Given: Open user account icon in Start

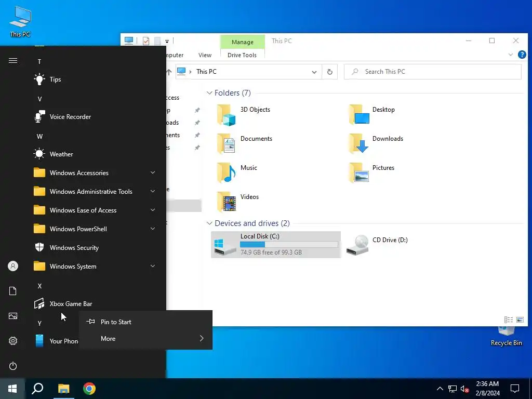Looking at the screenshot, I should pyautogui.click(x=13, y=266).
